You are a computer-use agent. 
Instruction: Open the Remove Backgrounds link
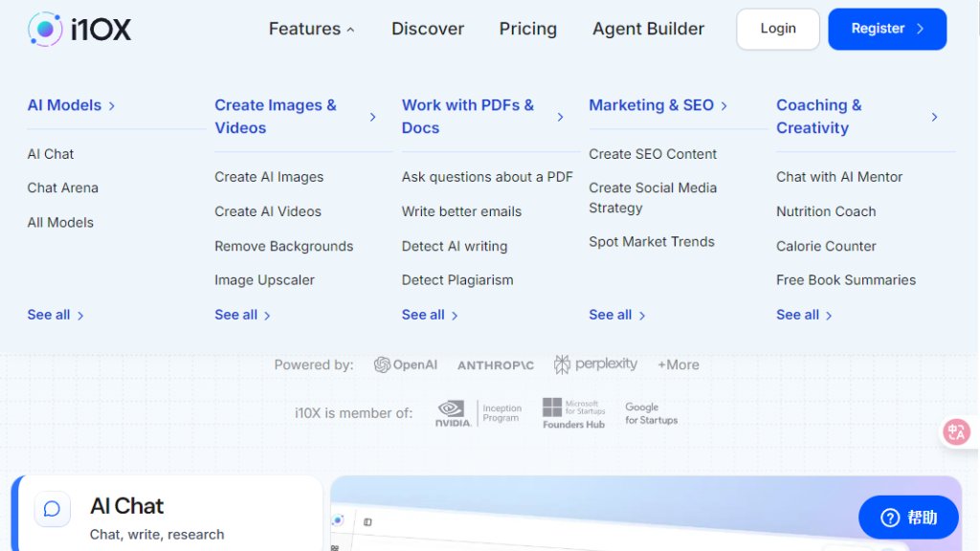283,246
